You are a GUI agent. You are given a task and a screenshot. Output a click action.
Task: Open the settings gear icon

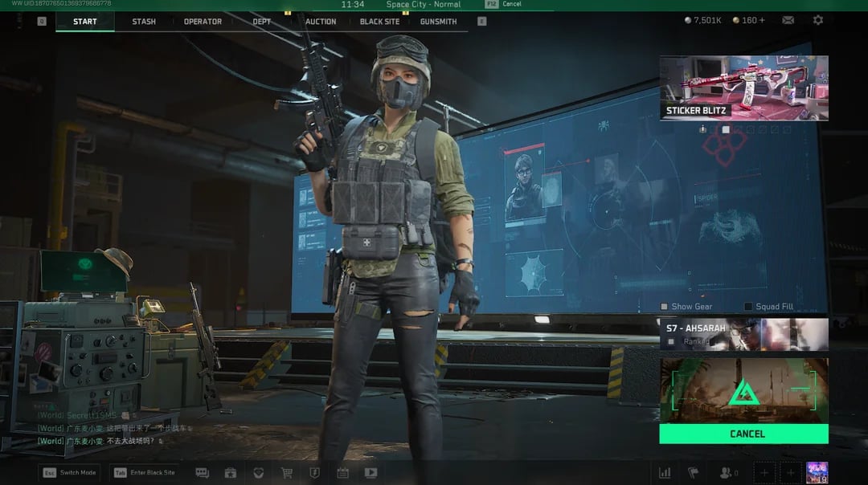pos(817,20)
